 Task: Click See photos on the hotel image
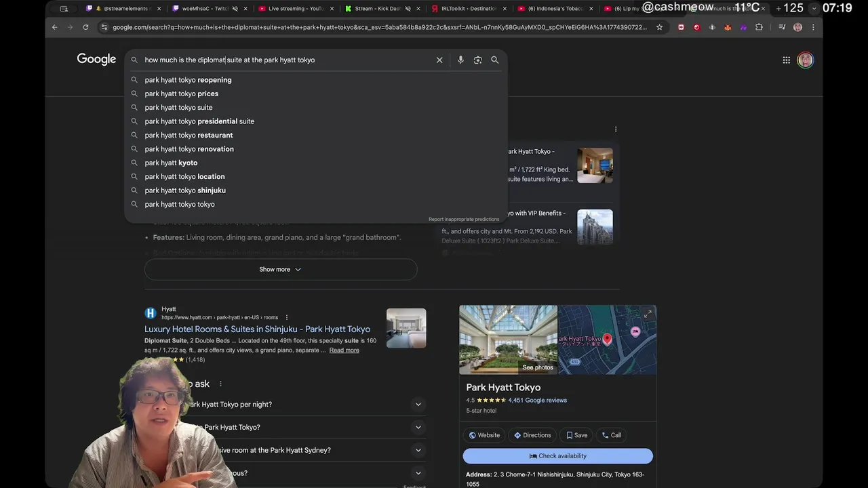pyautogui.click(x=537, y=367)
